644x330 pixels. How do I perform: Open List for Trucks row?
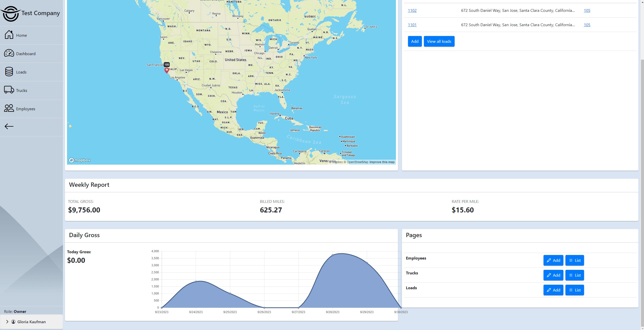(x=574, y=275)
